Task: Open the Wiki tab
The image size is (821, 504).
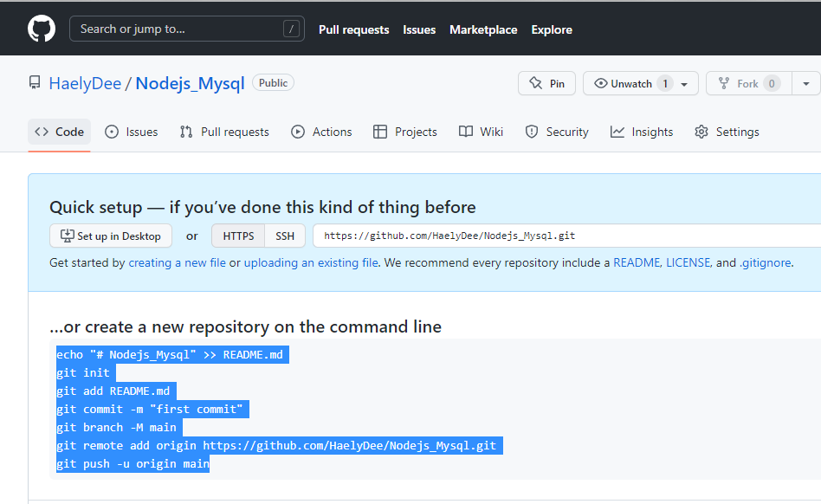Action: (481, 132)
